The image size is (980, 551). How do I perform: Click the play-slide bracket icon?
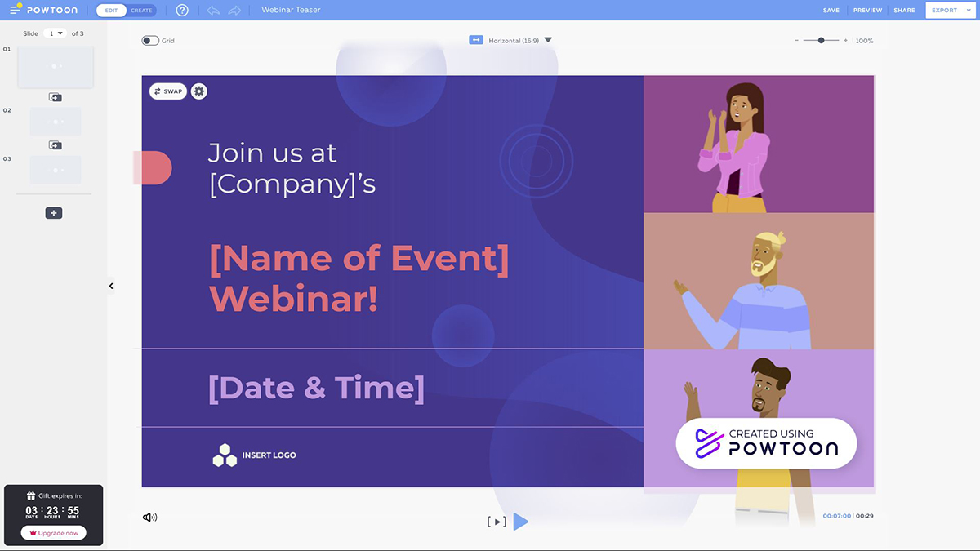coord(496,522)
